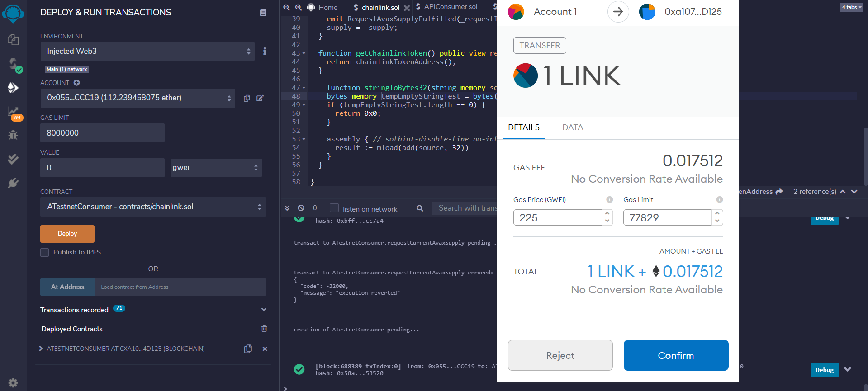Expand the last transaction log chevron next to Debug
Viewport: 868px width, 391px height.
click(848, 369)
